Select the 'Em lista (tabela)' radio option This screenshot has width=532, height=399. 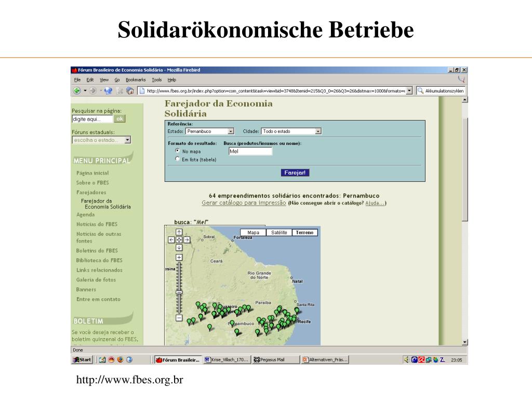point(178,159)
